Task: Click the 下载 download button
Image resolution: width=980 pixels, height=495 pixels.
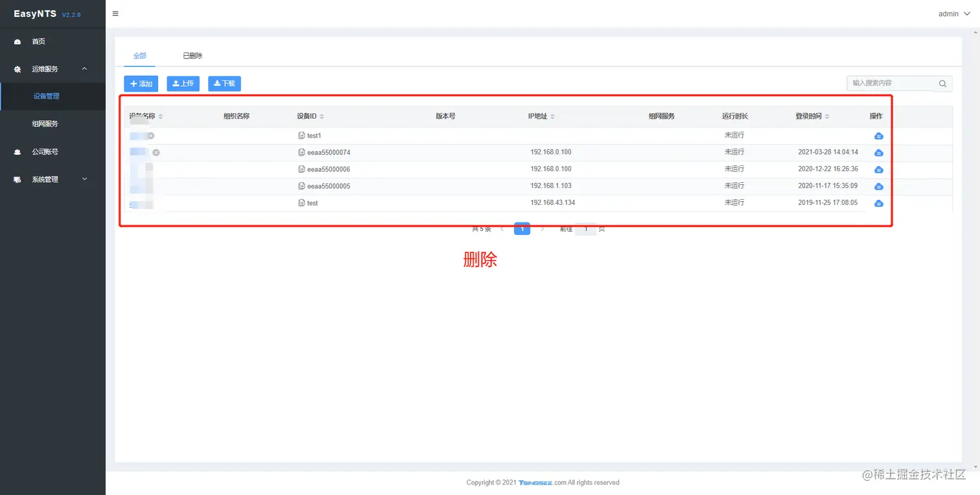Action: click(x=224, y=84)
